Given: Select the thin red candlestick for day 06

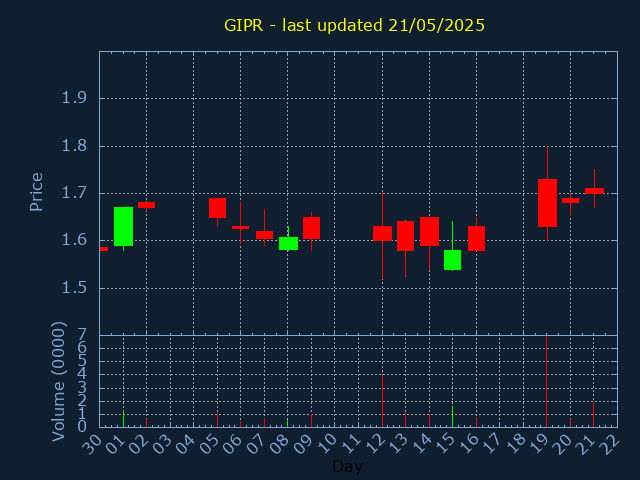Looking at the screenshot, I should pyautogui.click(x=240, y=227).
